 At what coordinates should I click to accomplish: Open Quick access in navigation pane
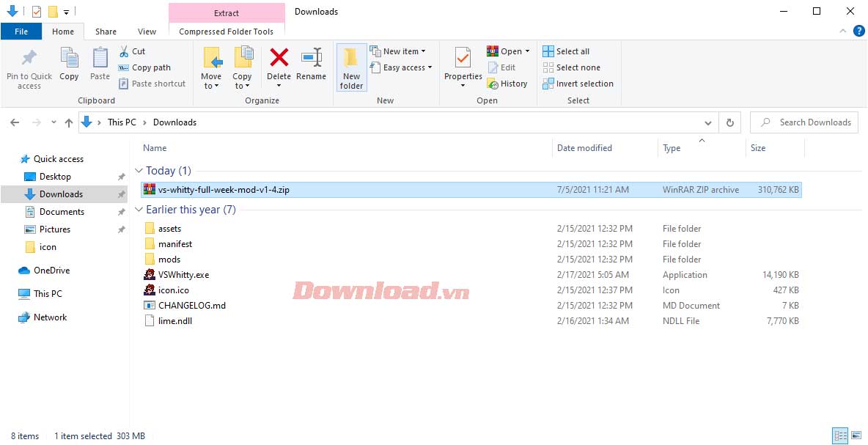tap(58, 159)
